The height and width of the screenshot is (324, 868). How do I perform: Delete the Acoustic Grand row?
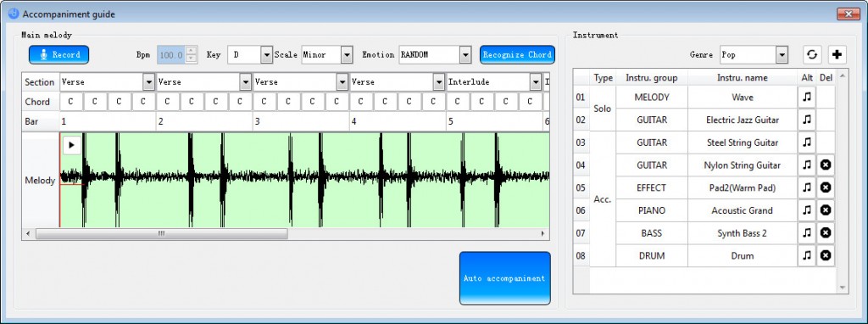[x=826, y=210]
